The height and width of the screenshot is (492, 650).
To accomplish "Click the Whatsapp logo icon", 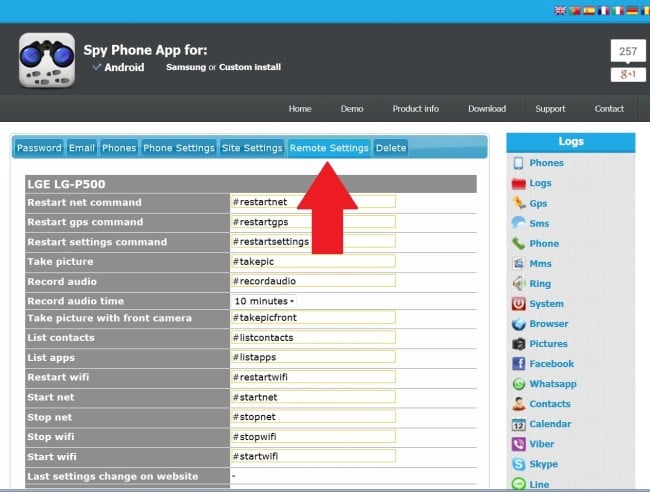I will point(519,384).
